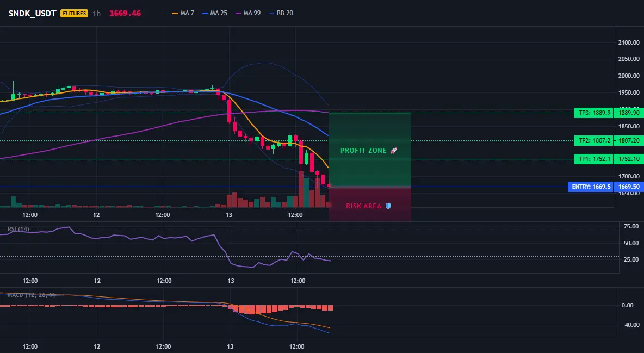Click the 2050.00 price axis label
644x353 pixels.
point(629,59)
